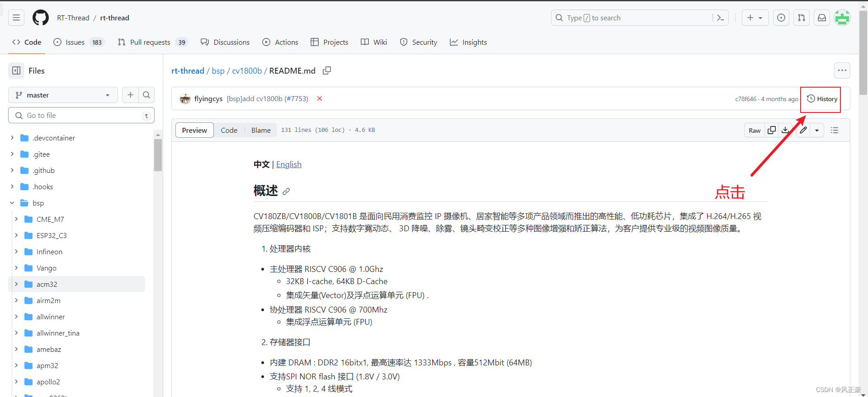The image size is (868, 397).
Task: Switch to the Preview tab
Action: click(194, 130)
